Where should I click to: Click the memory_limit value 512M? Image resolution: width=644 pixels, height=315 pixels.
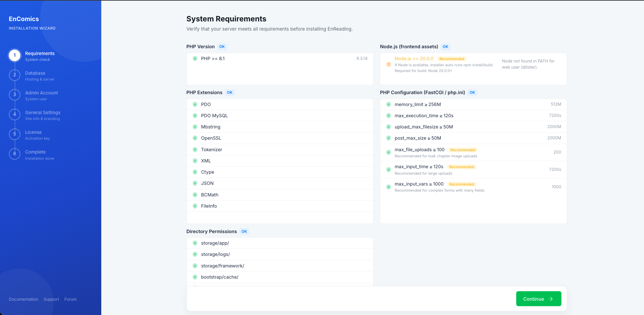click(556, 104)
